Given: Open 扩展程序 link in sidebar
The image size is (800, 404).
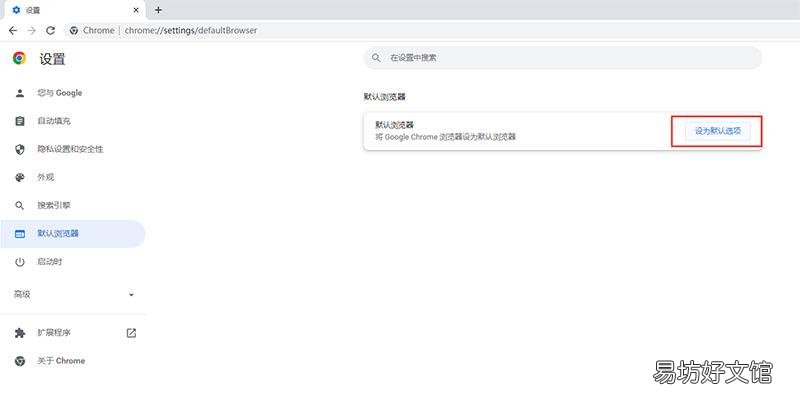Looking at the screenshot, I should 54,333.
